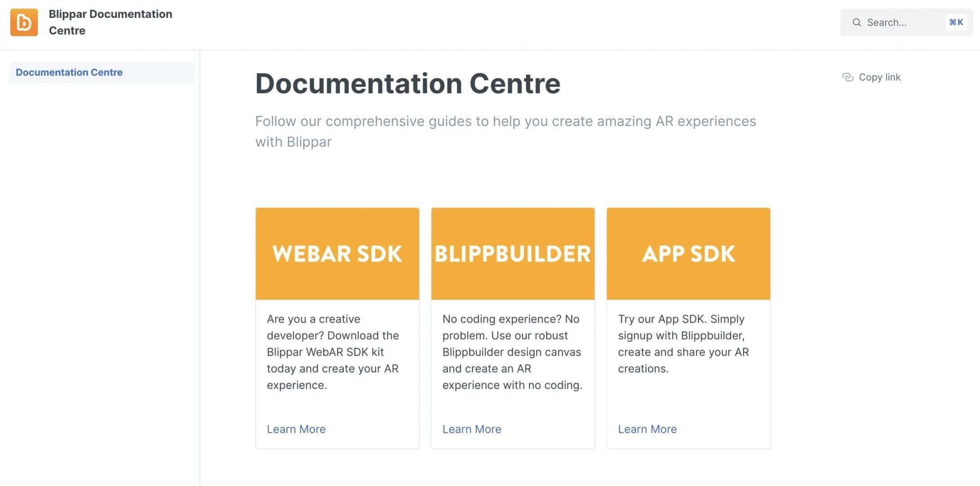
Task: Click the Search… placeholder text
Action: (886, 22)
